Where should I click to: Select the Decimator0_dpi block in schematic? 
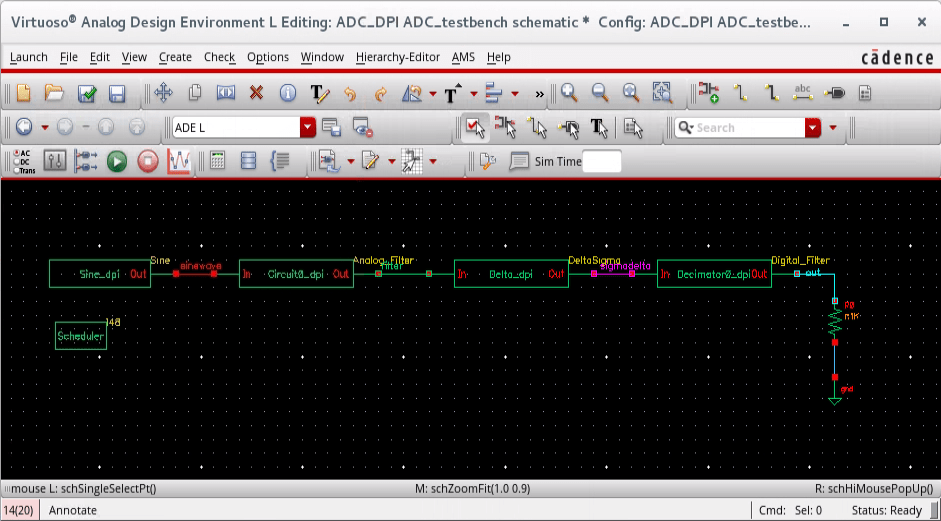(713, 273)
